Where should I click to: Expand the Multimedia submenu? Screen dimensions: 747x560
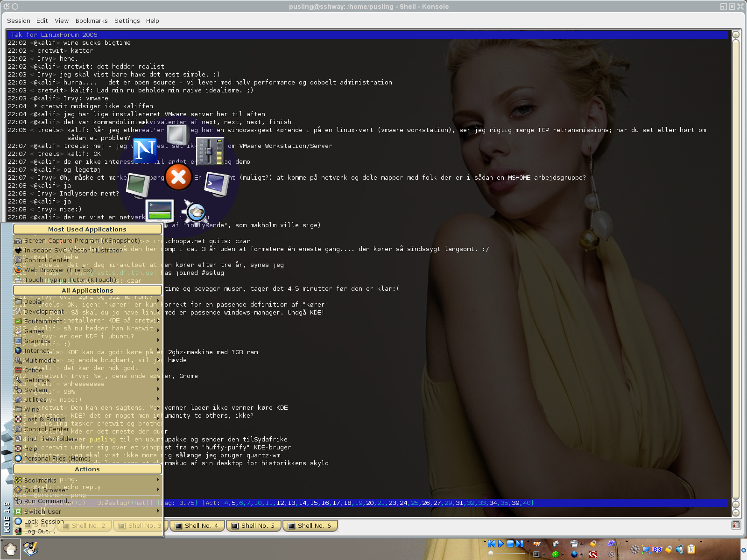click(87, 361)
